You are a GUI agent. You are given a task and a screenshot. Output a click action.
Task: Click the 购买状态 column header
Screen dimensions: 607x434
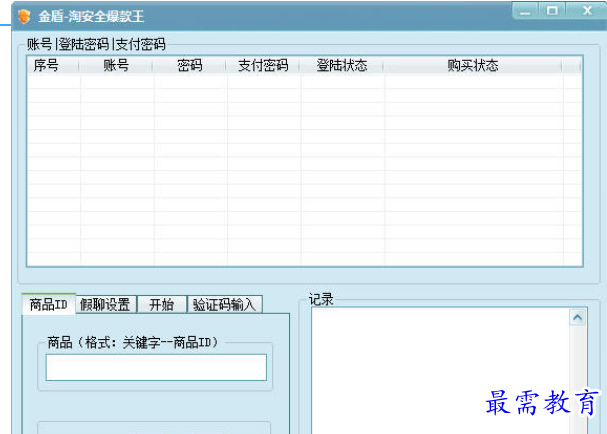tap(472, 65)
